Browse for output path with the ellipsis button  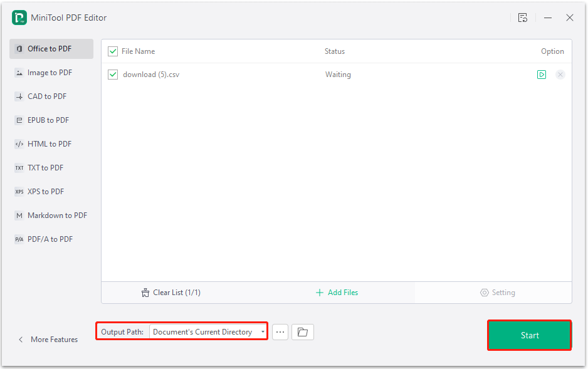(x=280, y=332)
